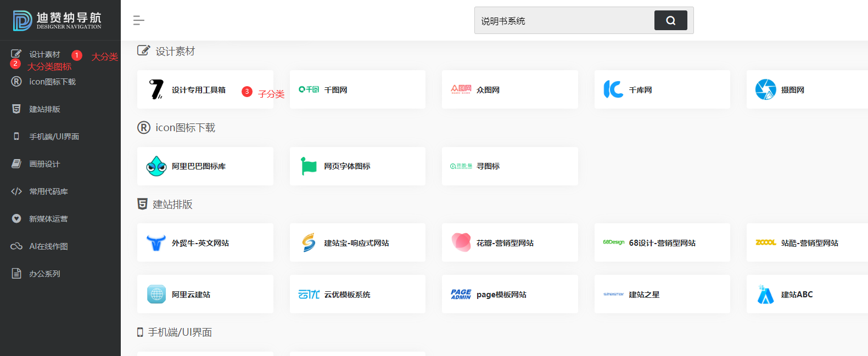Open the 设计专用工具箱 link
The height and width of the screenshot is (356, 868).
tap(199, 90)
